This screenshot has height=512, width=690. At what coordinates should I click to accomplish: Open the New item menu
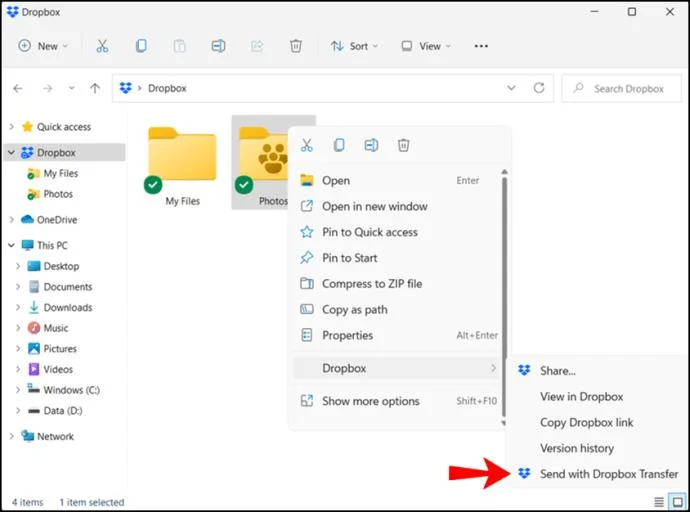coord(43,46)
